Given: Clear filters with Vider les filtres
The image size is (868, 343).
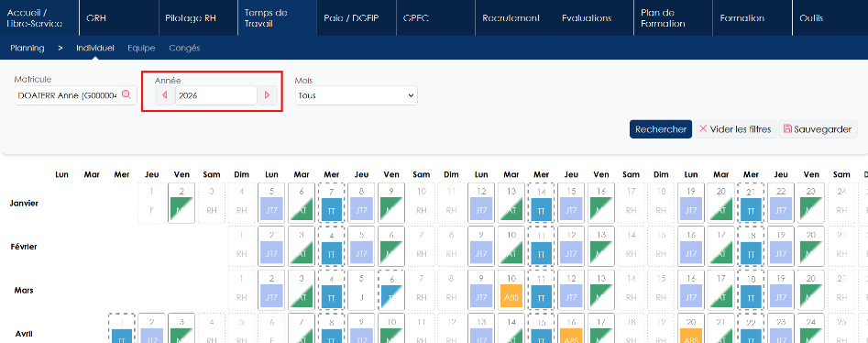Looking at the screenshot, I should point(735,129).
